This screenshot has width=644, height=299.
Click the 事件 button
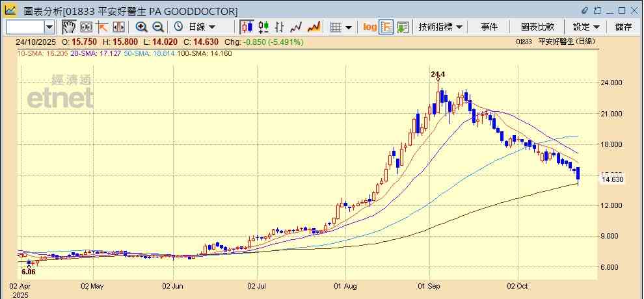[489, 27]
